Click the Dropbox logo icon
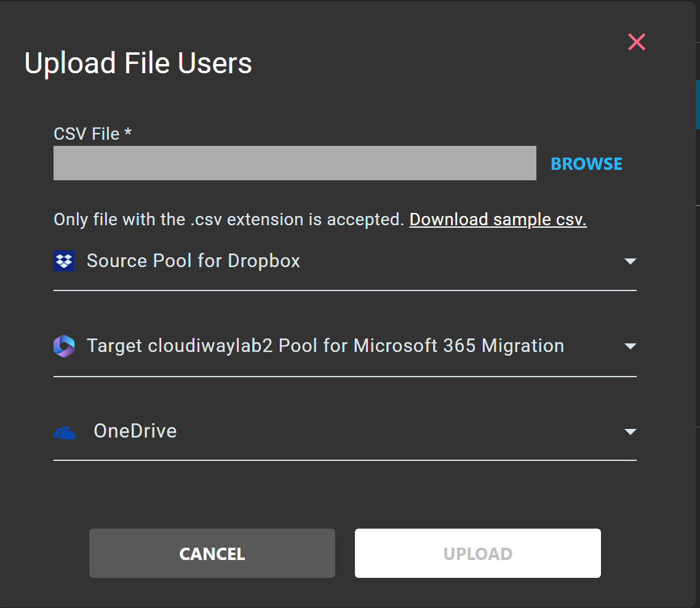This screenshot has width=700, height=608. tap(64, 261)
